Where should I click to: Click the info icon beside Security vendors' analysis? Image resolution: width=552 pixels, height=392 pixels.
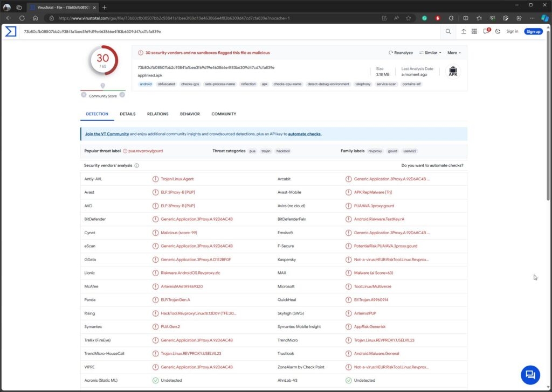[x=136, y=166]
